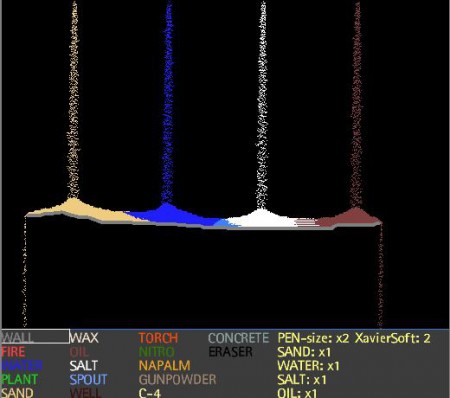450x398 pixels.
Task: Pick the NITRO element
Action: [x=157, y=352]
